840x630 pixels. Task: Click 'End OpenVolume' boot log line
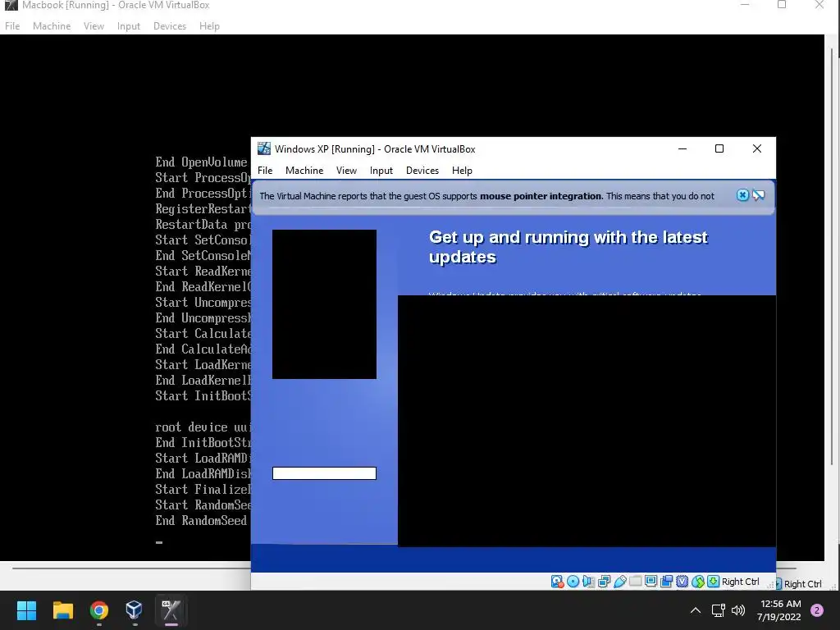(201, 162)
